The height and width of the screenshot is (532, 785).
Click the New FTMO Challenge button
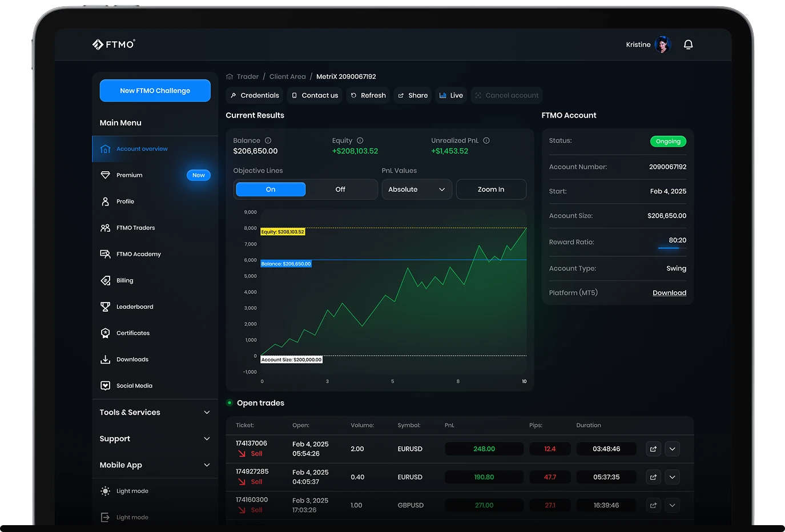(x=155, y=91)
